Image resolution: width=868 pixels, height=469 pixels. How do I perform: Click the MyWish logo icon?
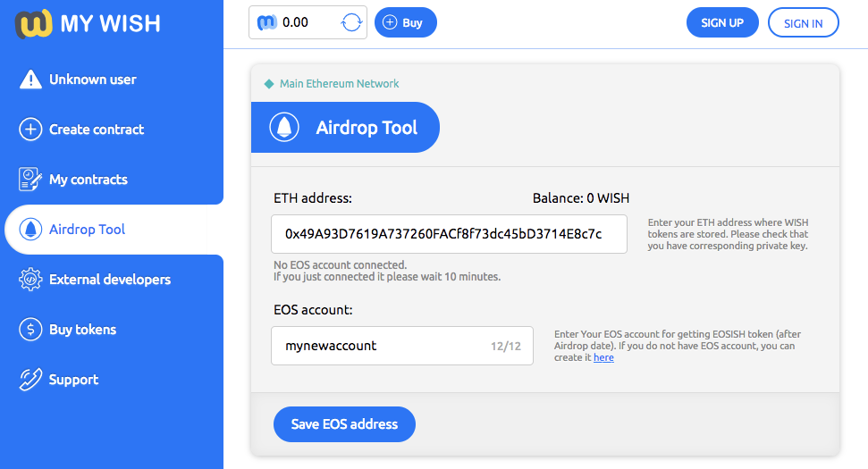click(34, 24)
